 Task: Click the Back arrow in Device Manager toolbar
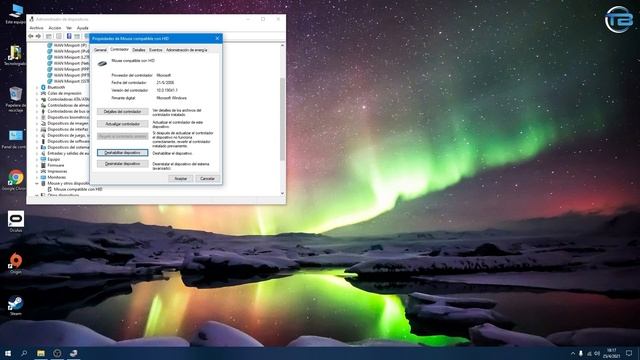[31, 36]
